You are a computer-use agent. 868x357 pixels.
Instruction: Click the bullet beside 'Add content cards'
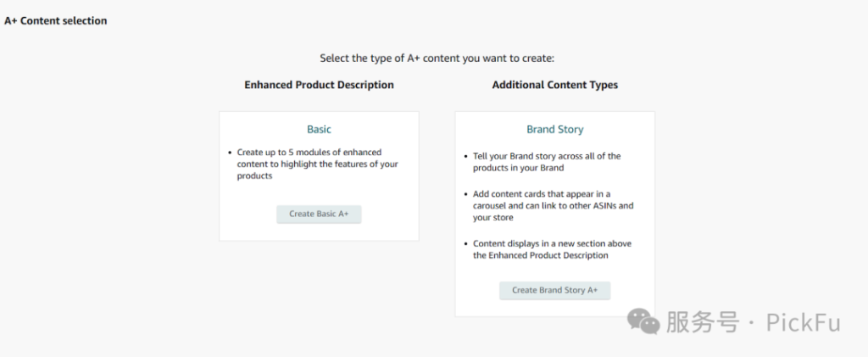(x=465, y=194)
